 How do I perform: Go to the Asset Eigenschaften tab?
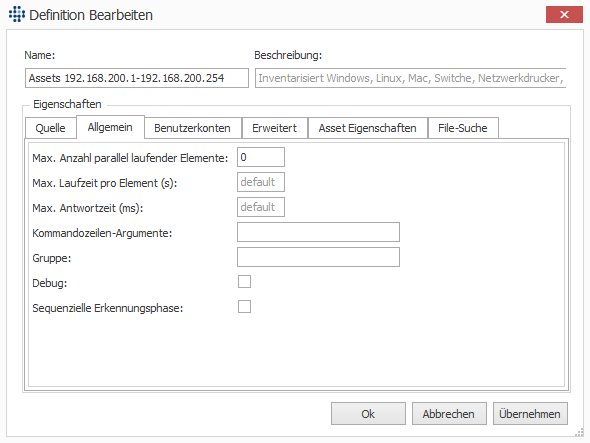click(368, 128)
